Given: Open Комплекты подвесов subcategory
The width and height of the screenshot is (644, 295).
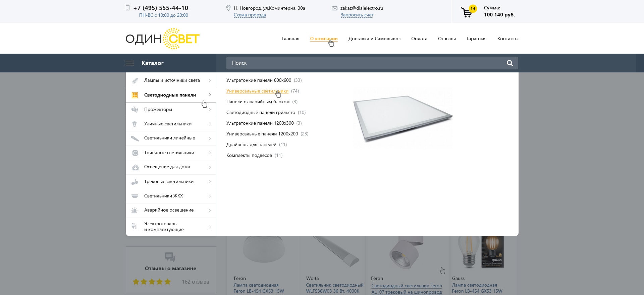Looking at the screenshot, I should point(249,155).
